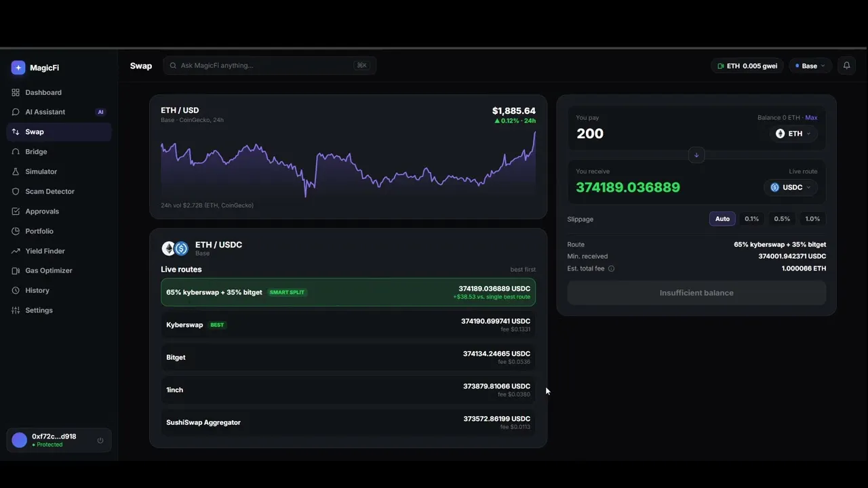Image resolution: width=868 pixels, height=488 pixels.
Task: Click the ETH/USD price chart
Action: [348, 163]
